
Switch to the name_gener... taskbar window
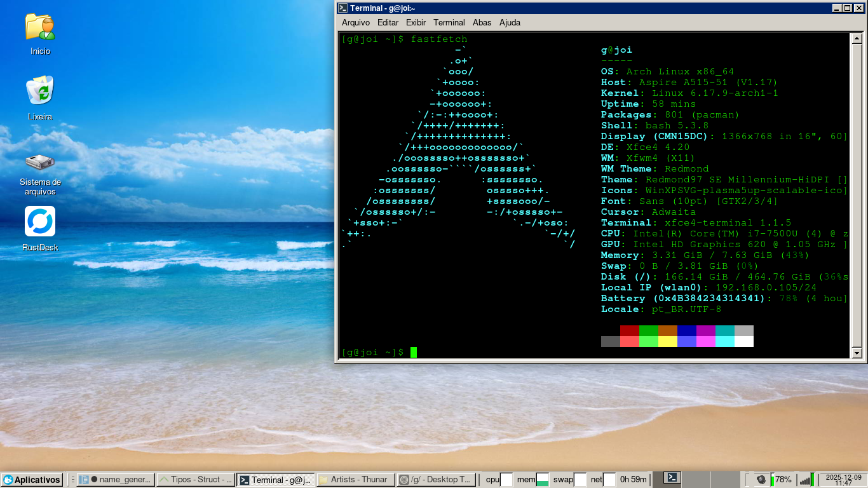pos(116,480)
